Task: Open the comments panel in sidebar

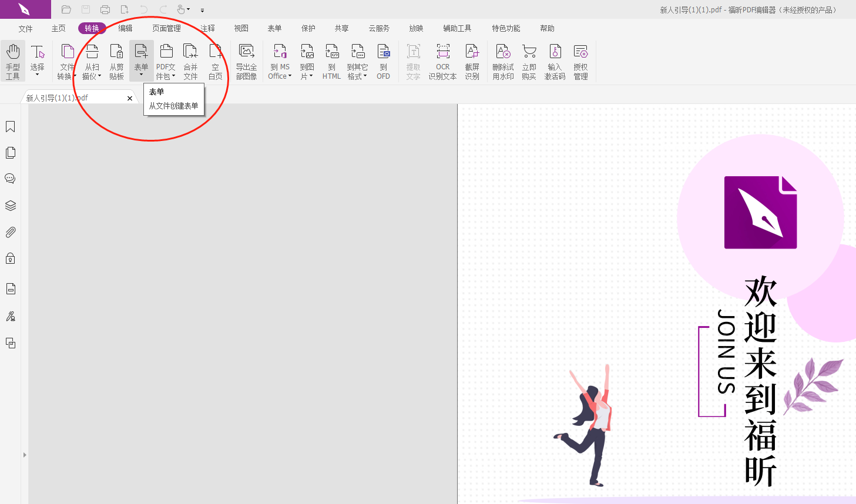Action: coord(11,179)
